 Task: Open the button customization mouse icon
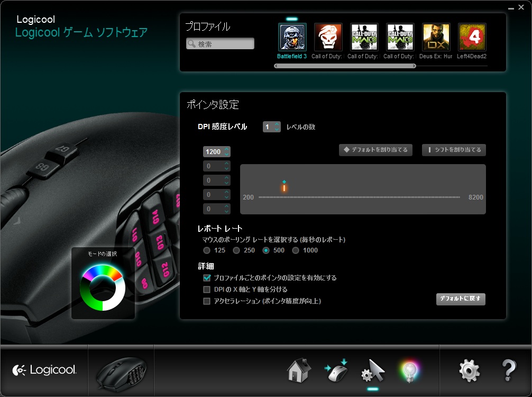click(336, 371)
